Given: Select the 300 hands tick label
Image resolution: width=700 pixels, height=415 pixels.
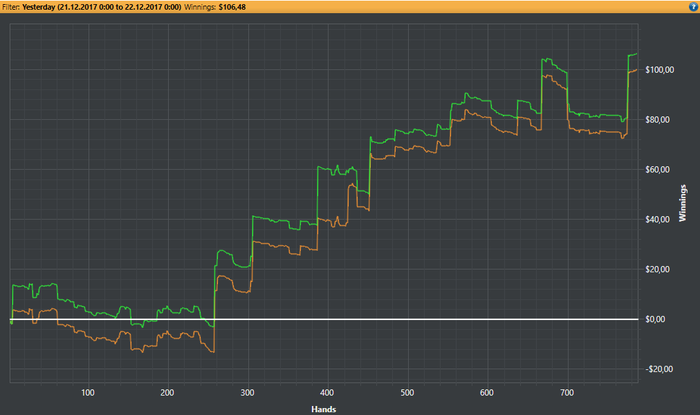Looking at the screenshot, I should click(x=247, y=393).
